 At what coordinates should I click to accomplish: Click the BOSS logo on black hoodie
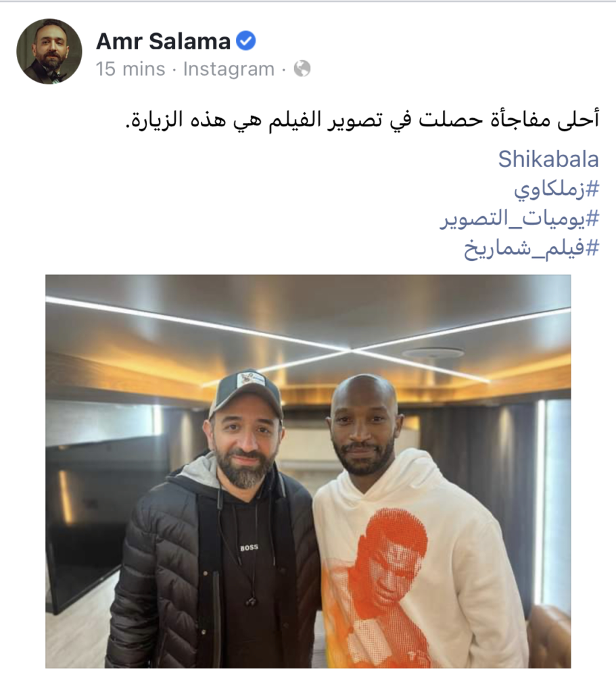point(249,547)
